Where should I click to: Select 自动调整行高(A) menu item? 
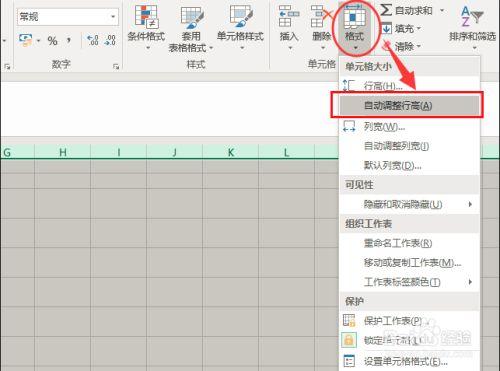tap(410, 106)
